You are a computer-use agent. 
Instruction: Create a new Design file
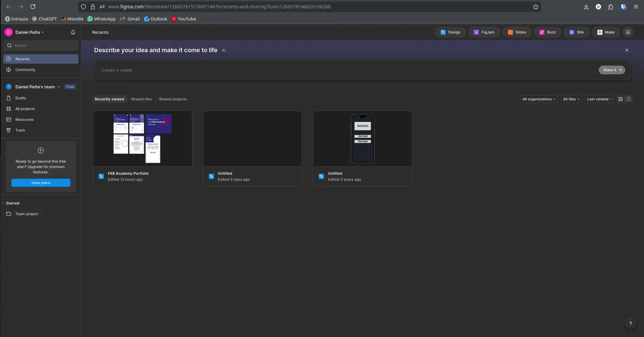(x=450, y=32)
